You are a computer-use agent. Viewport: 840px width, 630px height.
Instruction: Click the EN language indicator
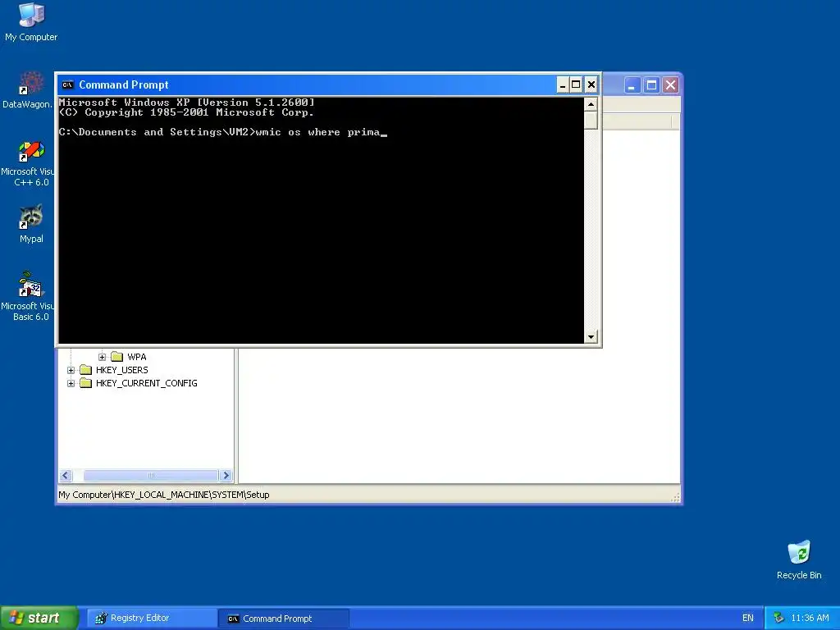tap(748, 619)
